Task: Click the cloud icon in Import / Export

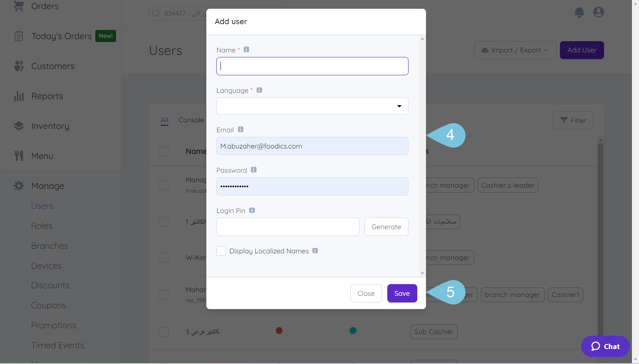Action: point(485,50)
